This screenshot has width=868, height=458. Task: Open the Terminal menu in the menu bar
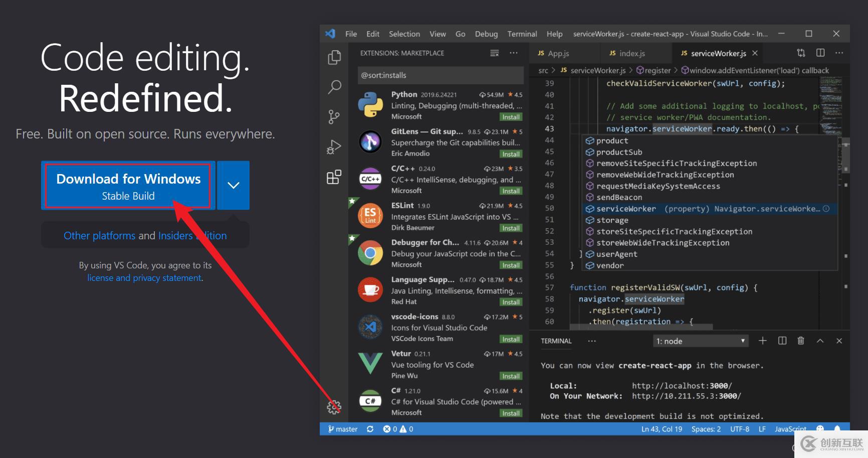(522, 34)
